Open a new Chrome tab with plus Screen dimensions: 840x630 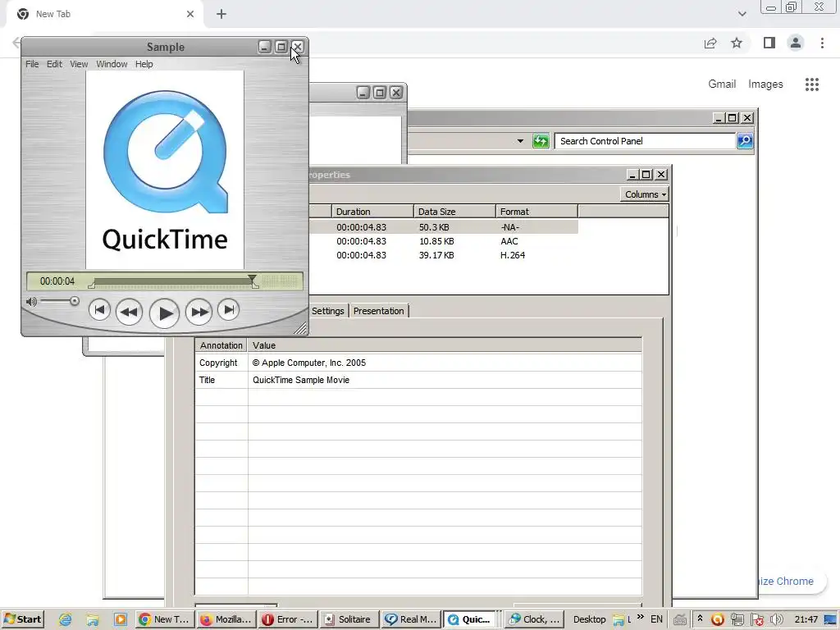point(221,14)
